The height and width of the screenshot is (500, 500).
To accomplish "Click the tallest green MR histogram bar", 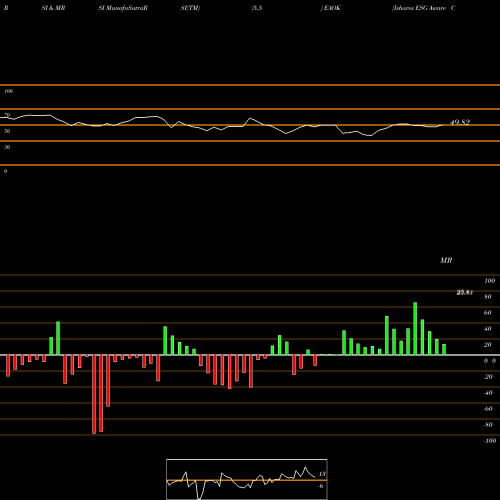I will tap(415, 329).
